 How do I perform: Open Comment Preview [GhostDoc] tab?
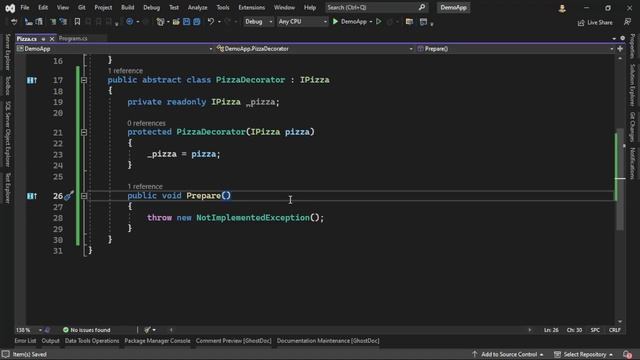click(x=233, y=341)
